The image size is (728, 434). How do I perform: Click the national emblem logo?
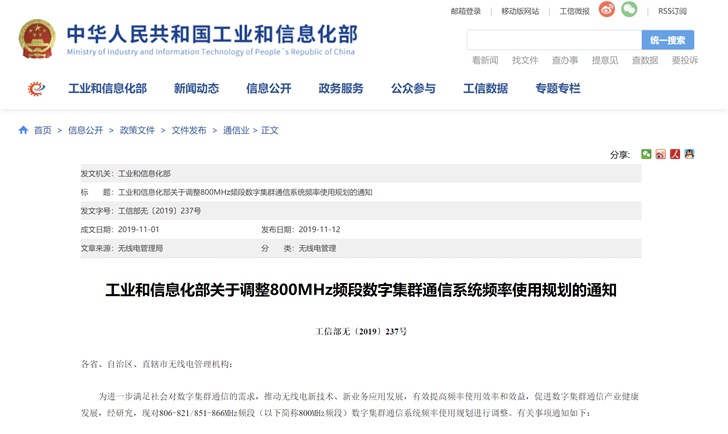point(37,38)
